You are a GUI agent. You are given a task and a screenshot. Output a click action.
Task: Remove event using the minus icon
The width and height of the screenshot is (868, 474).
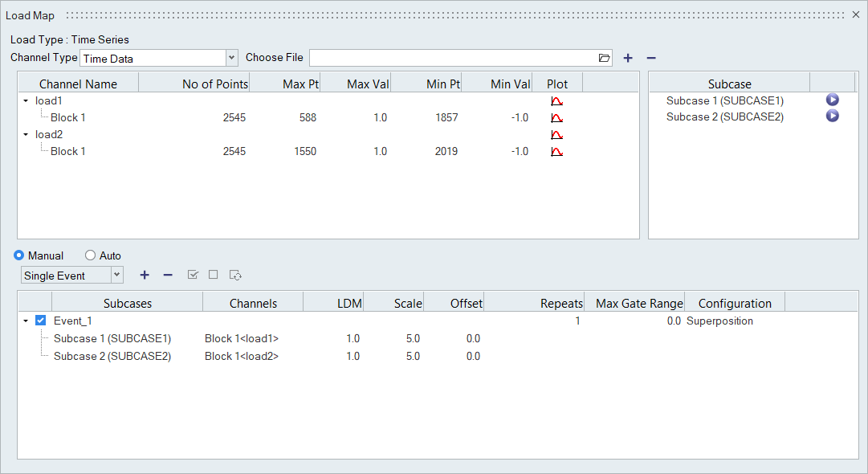[168, 275]
